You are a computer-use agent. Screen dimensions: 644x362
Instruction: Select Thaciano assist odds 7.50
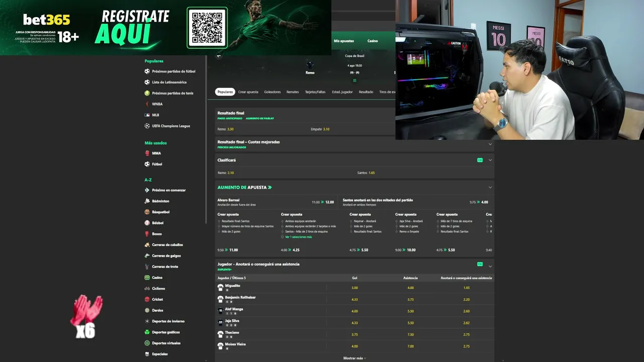[411, 334]
